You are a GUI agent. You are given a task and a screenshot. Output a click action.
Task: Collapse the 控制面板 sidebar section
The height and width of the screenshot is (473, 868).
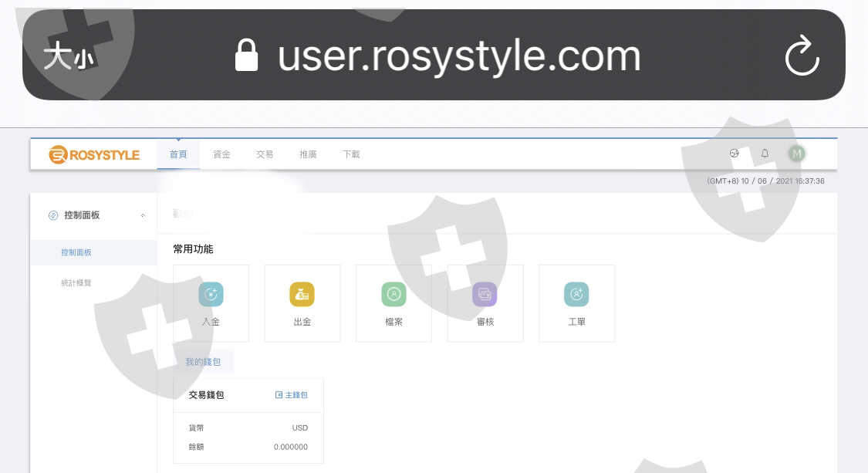click(143, 216)
